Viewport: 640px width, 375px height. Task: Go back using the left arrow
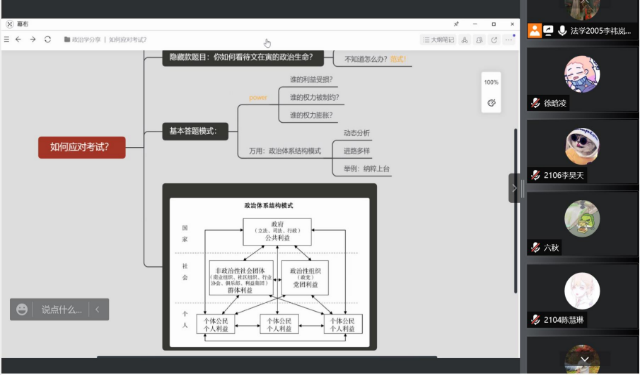click(18, 40)
